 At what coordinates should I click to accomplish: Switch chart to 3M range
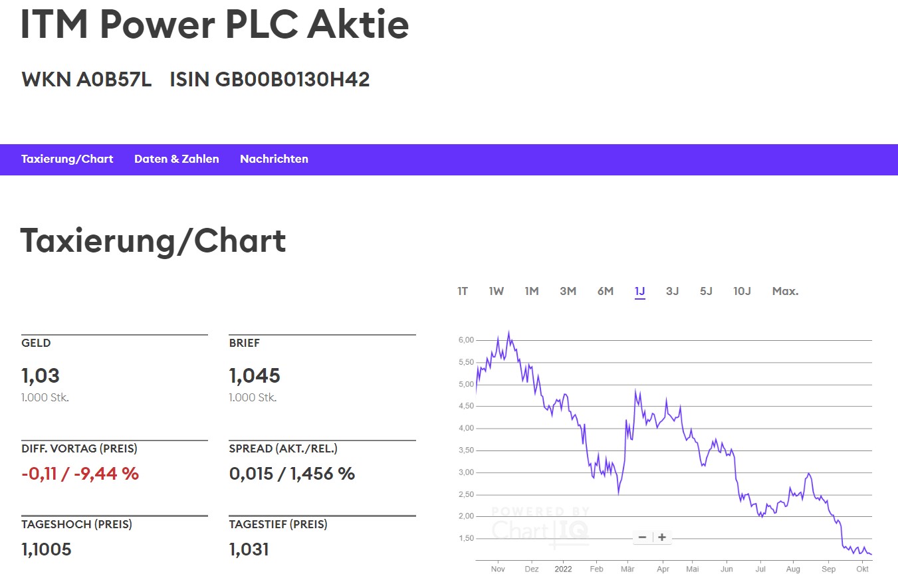tap(568, 291)
